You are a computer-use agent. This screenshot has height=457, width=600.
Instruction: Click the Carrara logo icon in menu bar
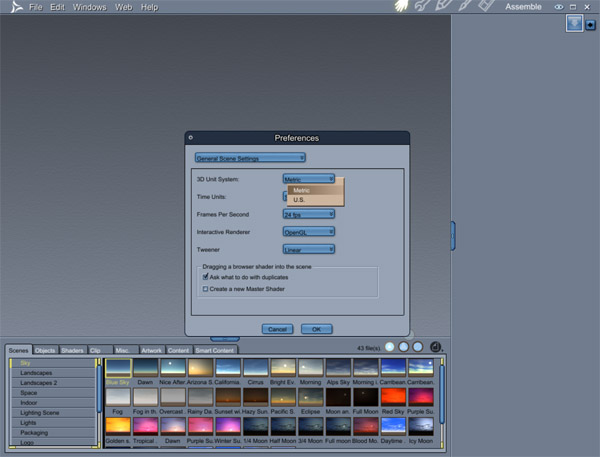16,7
